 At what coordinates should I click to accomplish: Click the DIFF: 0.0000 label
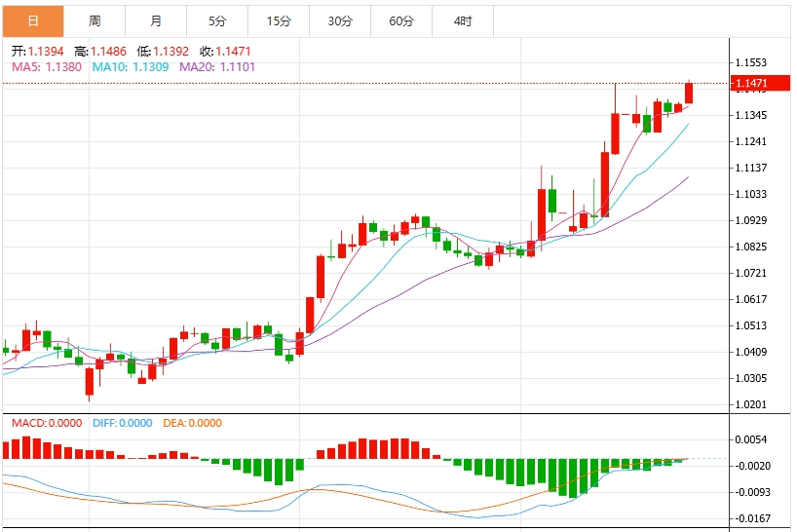pyautogui.click(x=122, y=423)
